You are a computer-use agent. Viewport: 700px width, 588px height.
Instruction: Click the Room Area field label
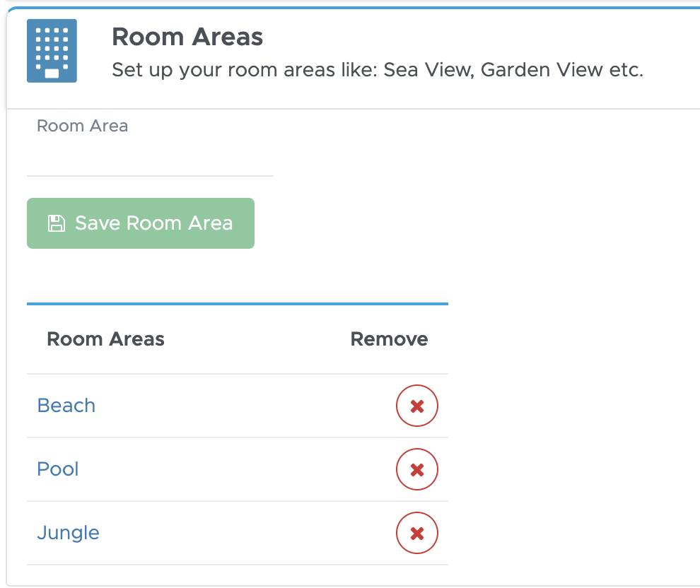click(x=82, y=126)
